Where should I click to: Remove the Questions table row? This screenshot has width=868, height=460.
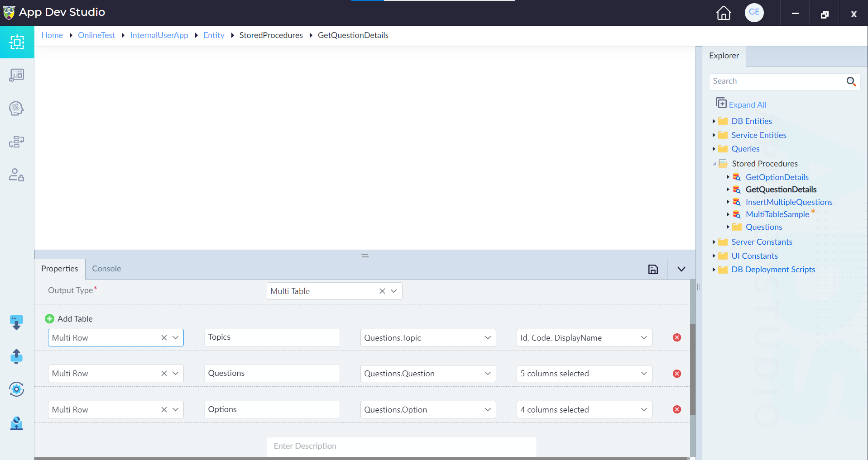coord(677,374)
